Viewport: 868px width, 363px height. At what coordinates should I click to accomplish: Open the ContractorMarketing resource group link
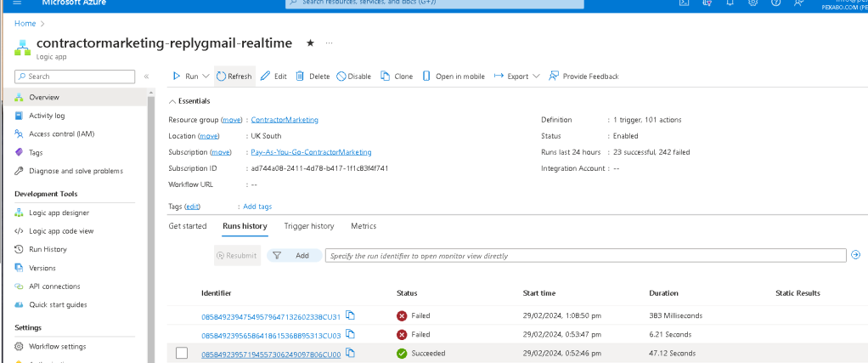(285, 120)
